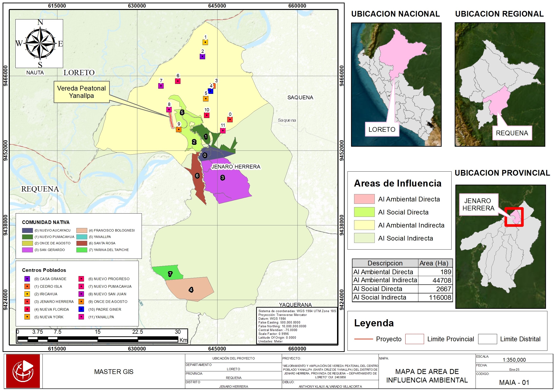
Task: Click the Limite Provincial legend box
Action: coord(415,339)
